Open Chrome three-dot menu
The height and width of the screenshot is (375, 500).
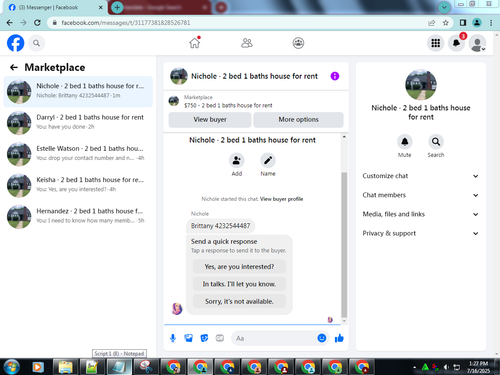click(x=491, y=23)
